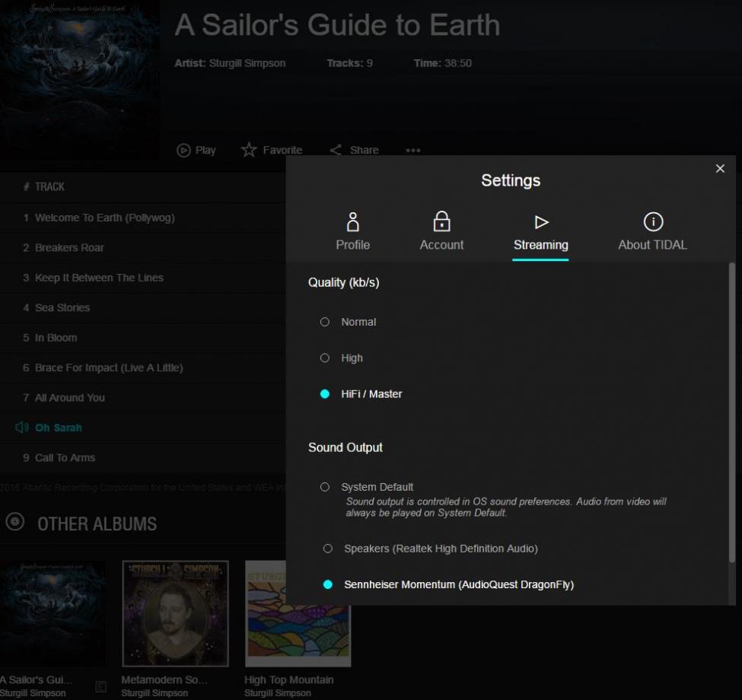Click the main album cover artwork
This screenshot has height=700, width=742.
click(79, 81)
